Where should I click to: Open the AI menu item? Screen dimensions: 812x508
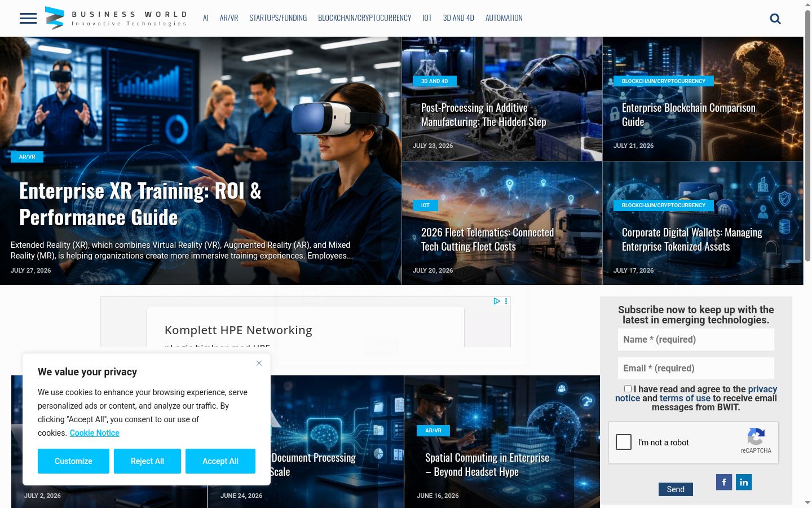[x=206, y=18]
